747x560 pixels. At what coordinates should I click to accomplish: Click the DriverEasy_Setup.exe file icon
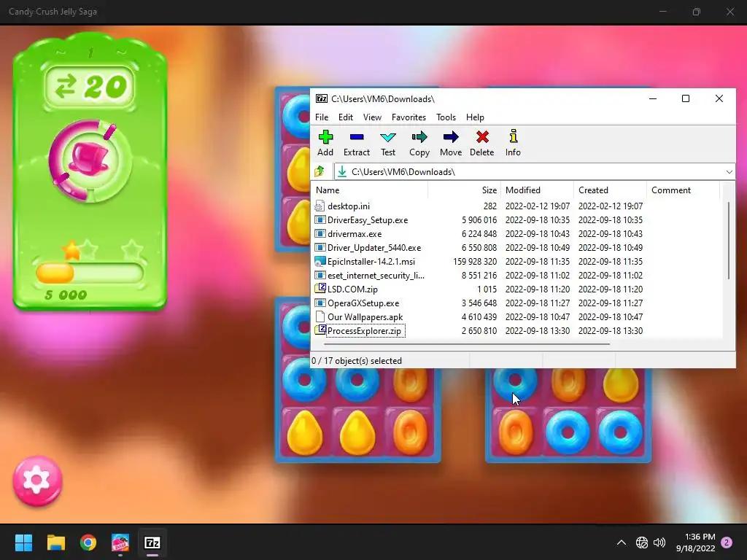(x=320, y=220)
